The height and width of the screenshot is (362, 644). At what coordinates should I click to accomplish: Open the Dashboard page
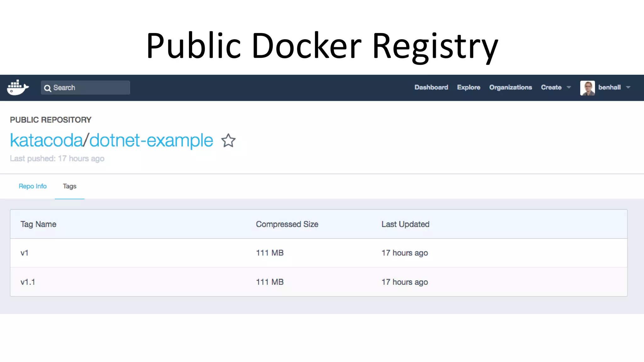[431, 87]
